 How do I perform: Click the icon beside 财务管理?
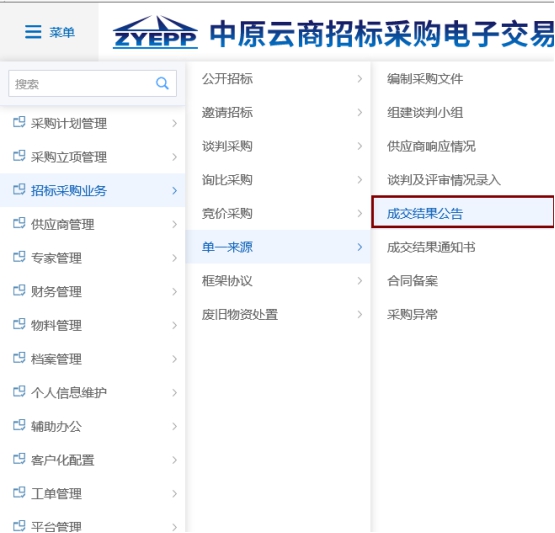click(x=19, y=290)
